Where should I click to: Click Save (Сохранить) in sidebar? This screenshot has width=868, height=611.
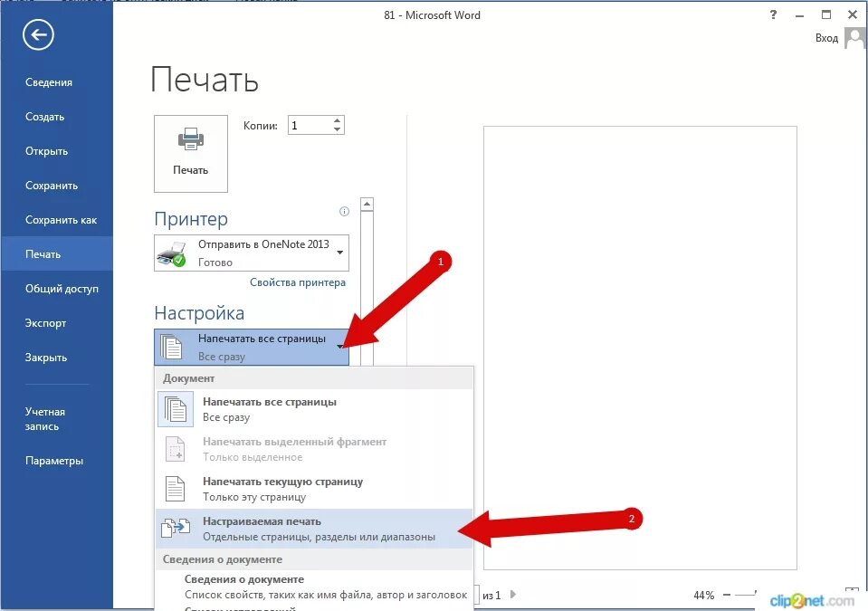pos(52,186)
